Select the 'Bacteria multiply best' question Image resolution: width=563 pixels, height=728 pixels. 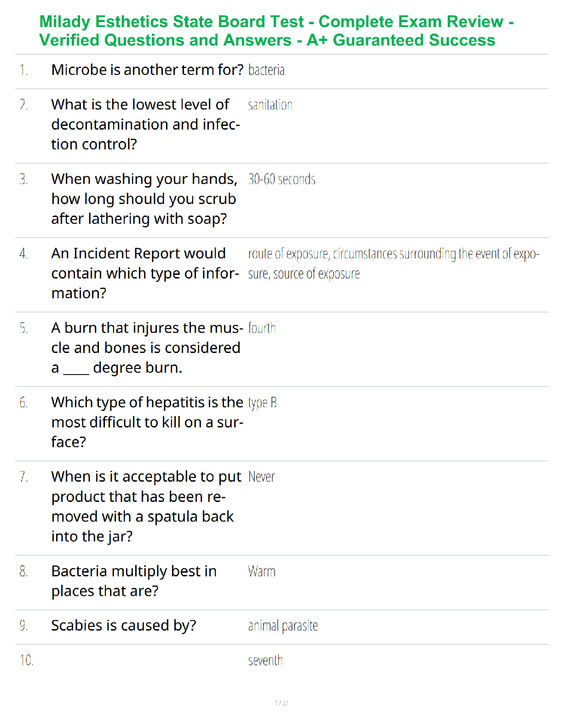tap(134, 581)
